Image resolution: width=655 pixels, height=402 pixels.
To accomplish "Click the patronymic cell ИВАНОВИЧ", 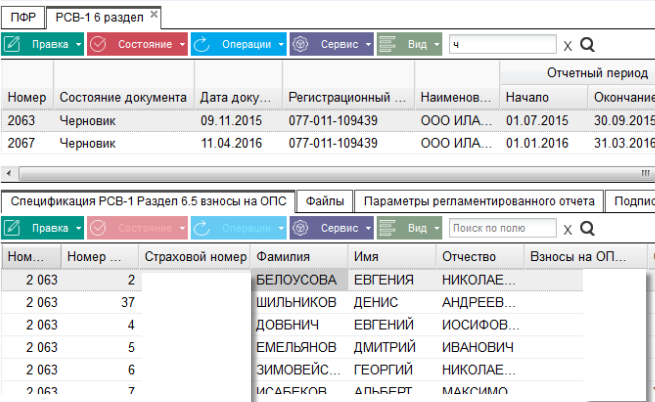I will [x=478, y=348].
